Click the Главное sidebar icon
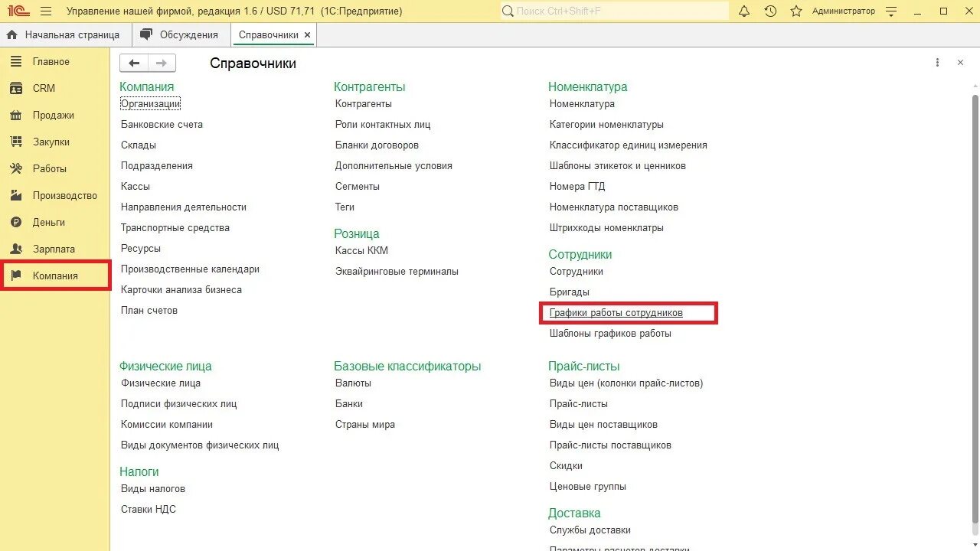This screenshot has height=551, width=980. tap(16, 61)
